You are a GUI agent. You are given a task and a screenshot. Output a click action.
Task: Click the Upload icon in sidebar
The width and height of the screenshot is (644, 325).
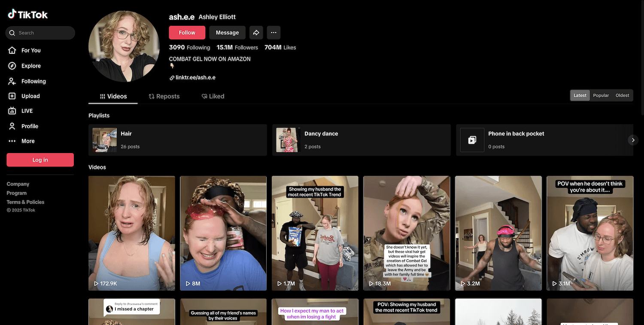coord(12,96)
